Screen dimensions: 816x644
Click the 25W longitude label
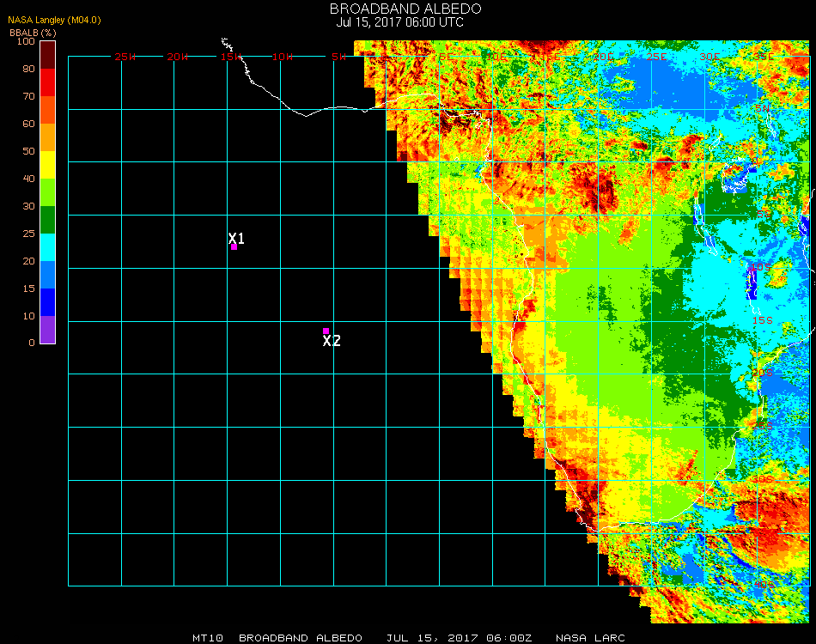coord(125,57)
